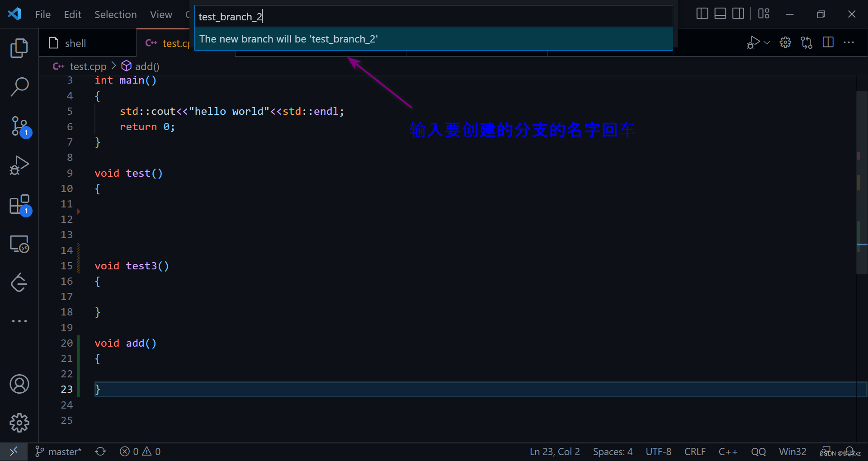Open the Edit menu
Screen dimensions: 868x461
(x=72, y=14)
